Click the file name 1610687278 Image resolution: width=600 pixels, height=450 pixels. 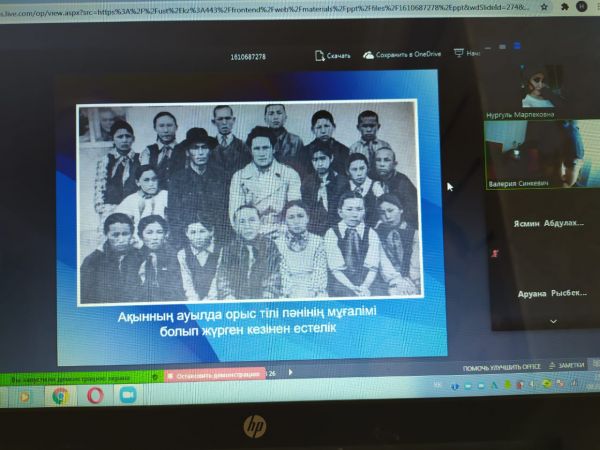click(248, 57)
